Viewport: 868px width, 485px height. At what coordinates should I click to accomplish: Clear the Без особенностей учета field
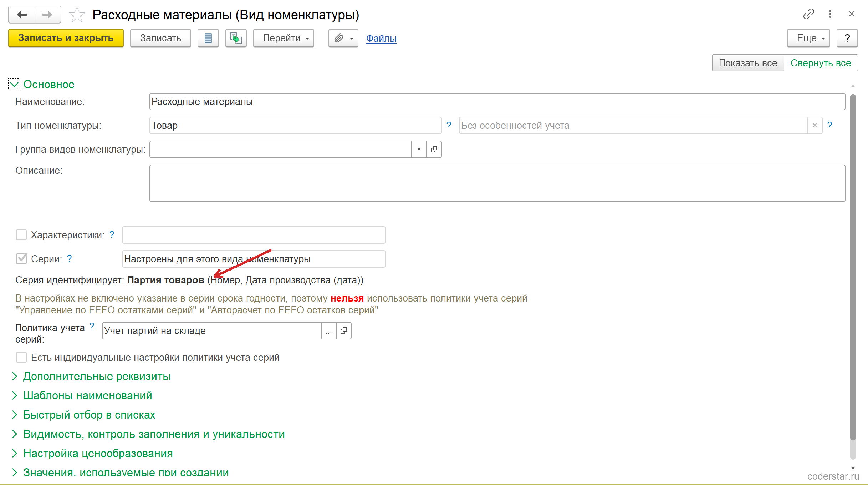(815, 126)
